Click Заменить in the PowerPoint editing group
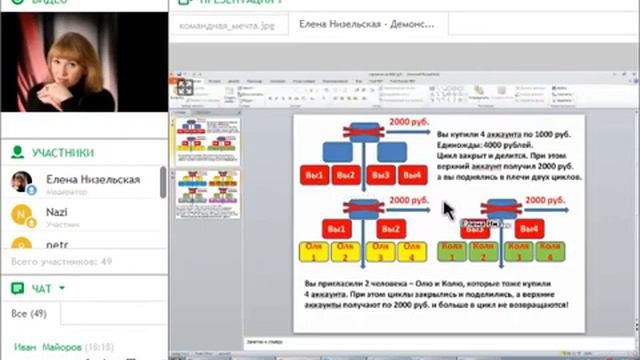Screen dimensions: 640x360 point(563,94)
